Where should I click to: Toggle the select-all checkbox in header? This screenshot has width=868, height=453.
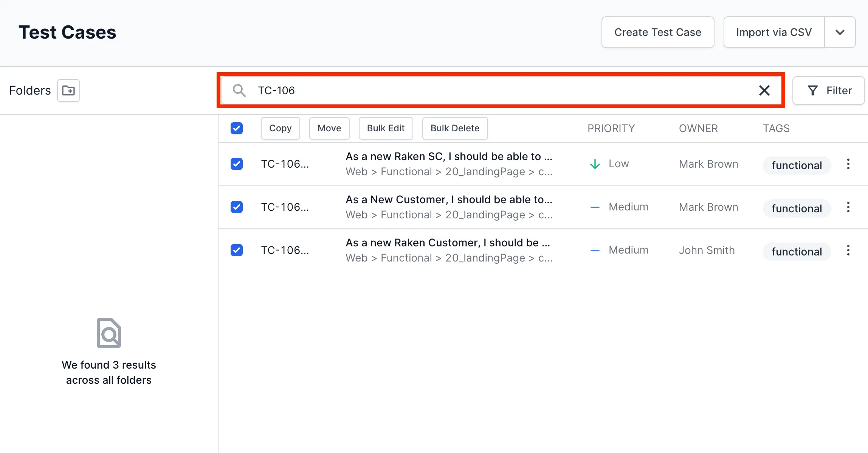237,128
